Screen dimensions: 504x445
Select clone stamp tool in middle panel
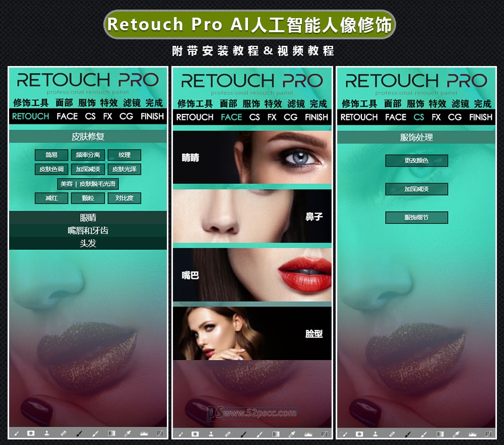point(211,434)
